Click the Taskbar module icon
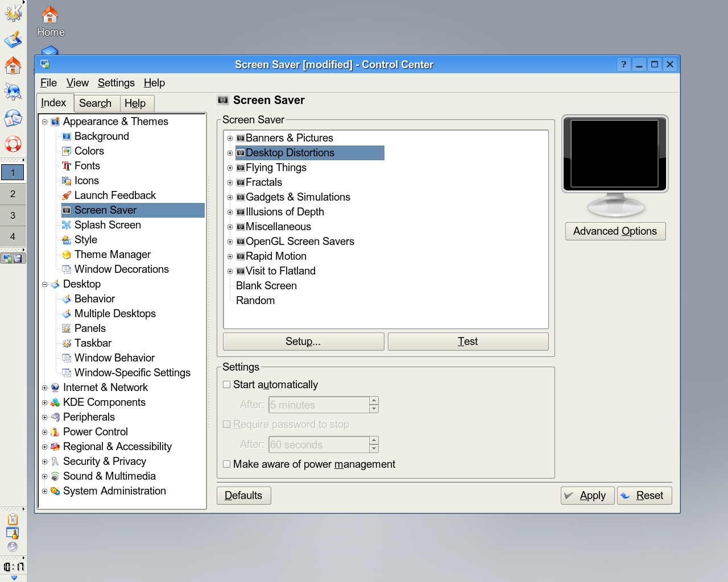 [67, 343]
